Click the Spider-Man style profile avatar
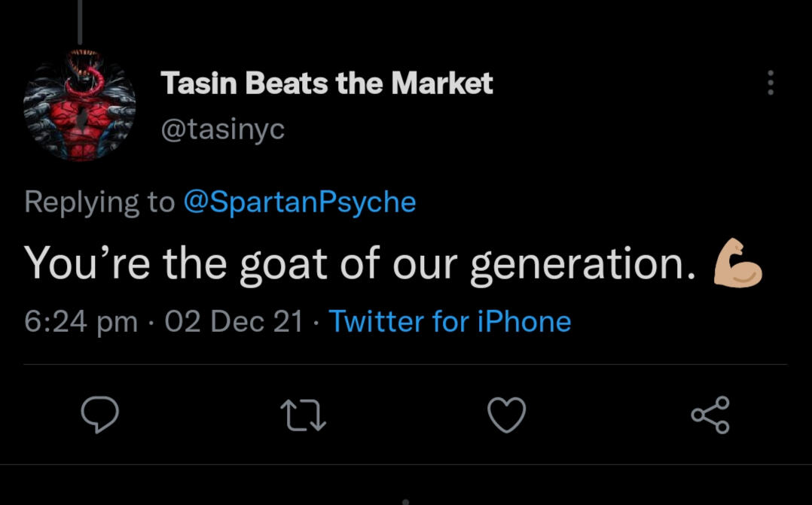The width and height of the screenshot is (812, 505). point(79,104)
